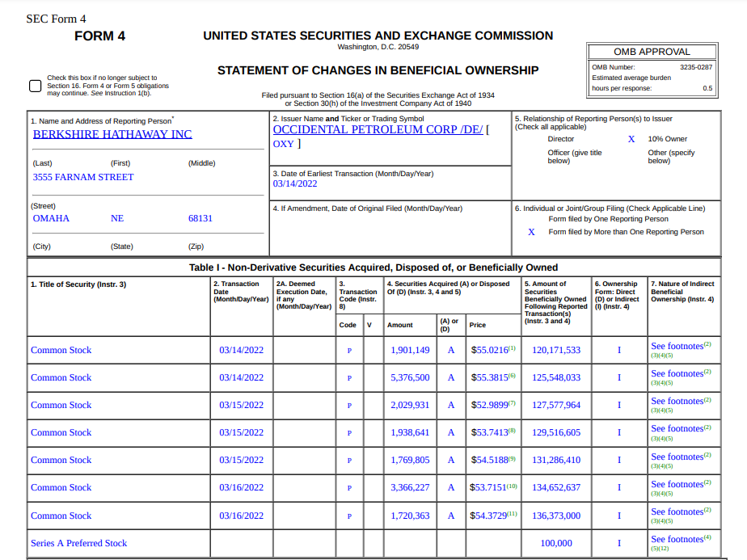Click Common Stock in the 120,171,533 row
The width and height of the screenshot is (747, 560).
coord(61,350)
